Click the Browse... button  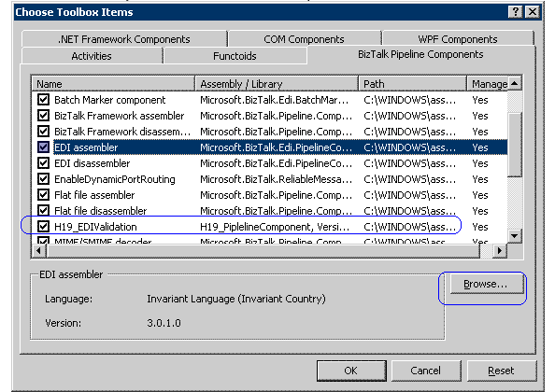[x=486, y=284]
